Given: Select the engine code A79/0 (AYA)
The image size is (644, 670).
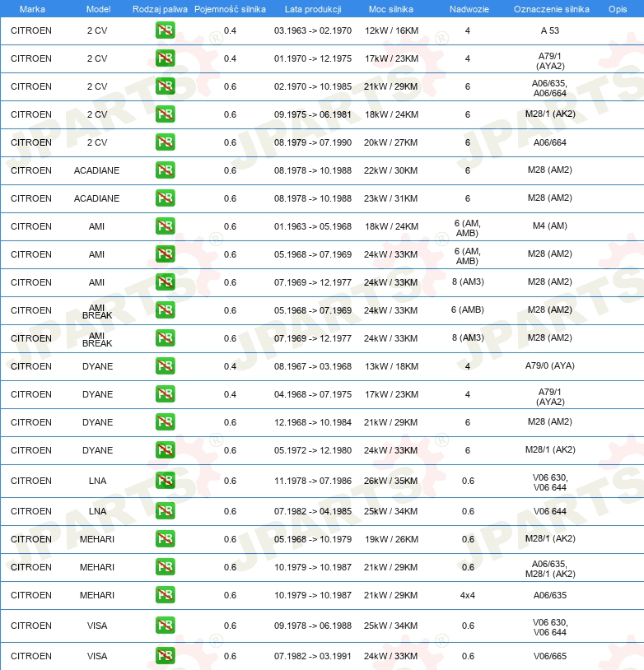Looking at the screenshot, I should coord(550,365).
